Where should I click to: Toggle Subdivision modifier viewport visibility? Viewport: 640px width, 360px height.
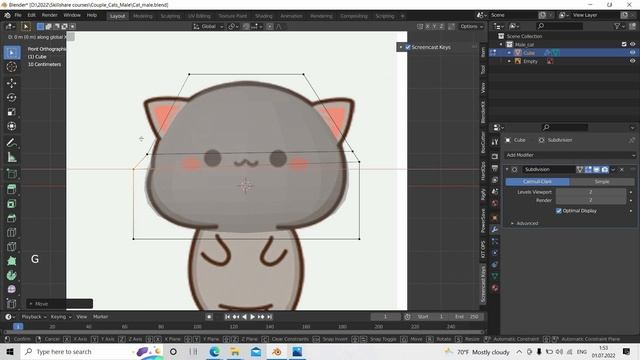596,169
